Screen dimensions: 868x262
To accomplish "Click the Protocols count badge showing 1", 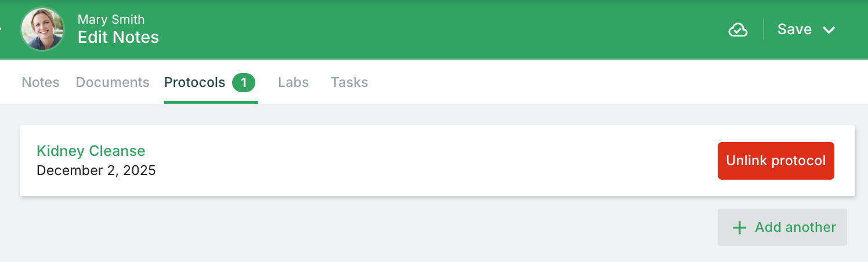I will coord(244,83).
